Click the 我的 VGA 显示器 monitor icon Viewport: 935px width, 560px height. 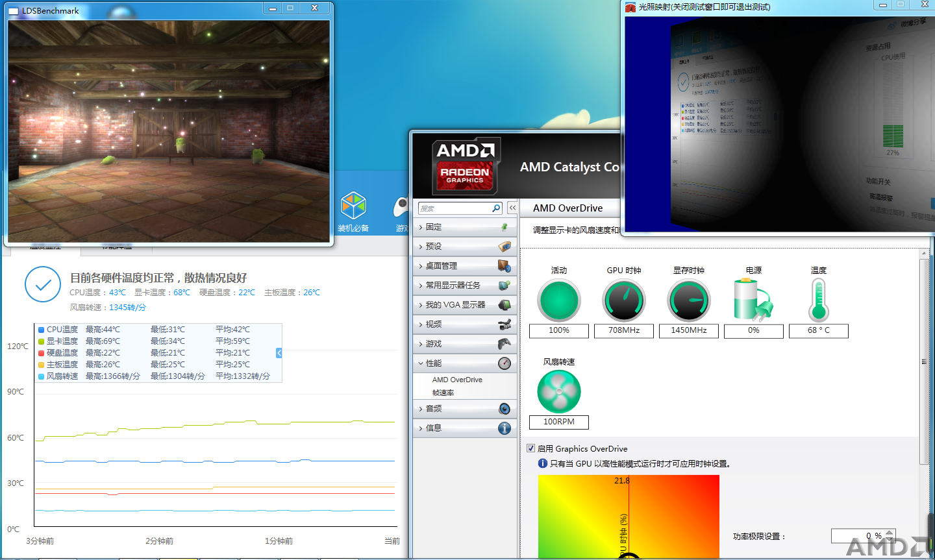[505, 305]
